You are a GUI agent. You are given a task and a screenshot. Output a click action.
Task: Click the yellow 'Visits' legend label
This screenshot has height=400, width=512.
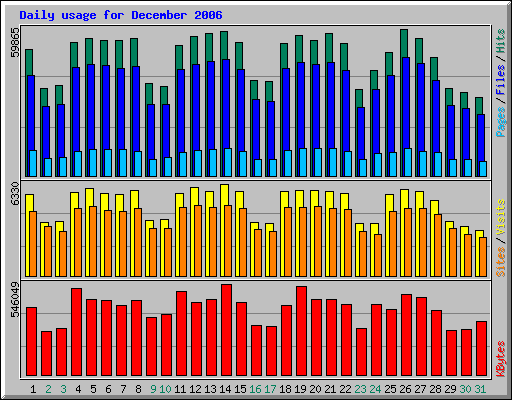501,217
